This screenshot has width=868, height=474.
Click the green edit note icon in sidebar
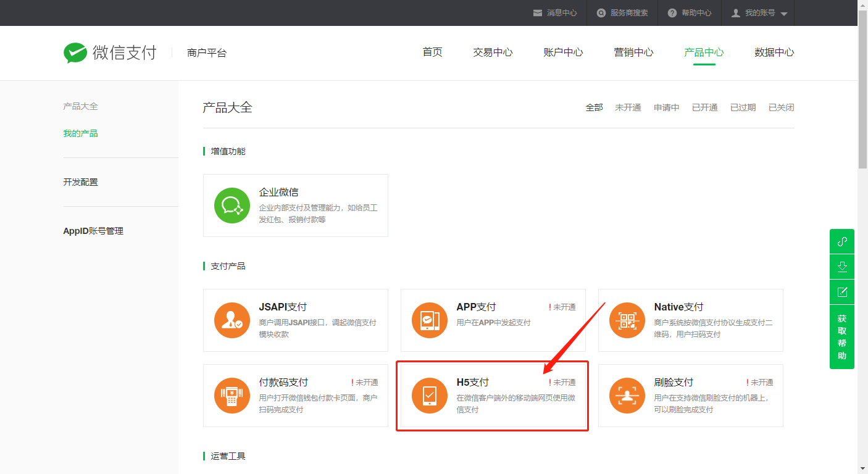[842, 292]
